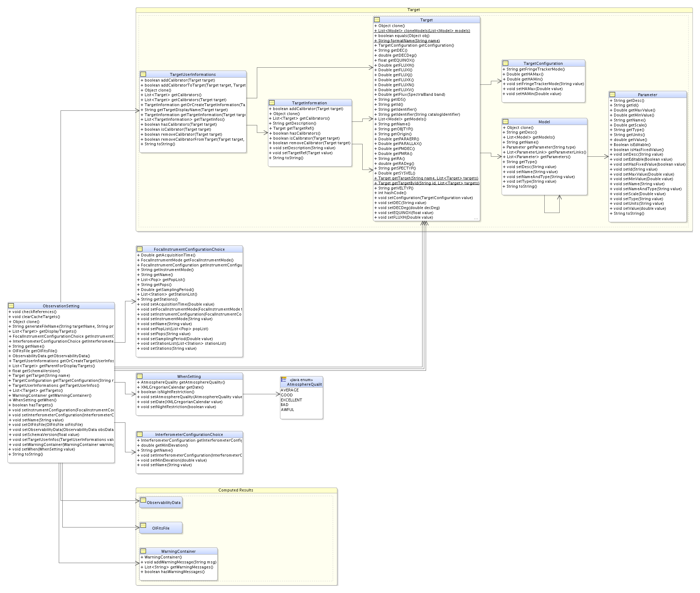Click the class icon of TargetInformation

click(x=272, y=103)
